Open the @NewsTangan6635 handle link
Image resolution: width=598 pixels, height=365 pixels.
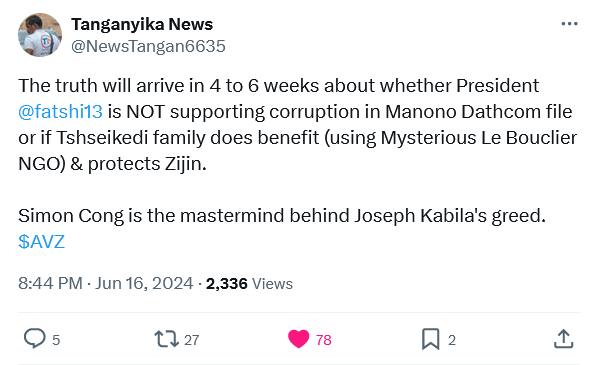coord(148,46)
